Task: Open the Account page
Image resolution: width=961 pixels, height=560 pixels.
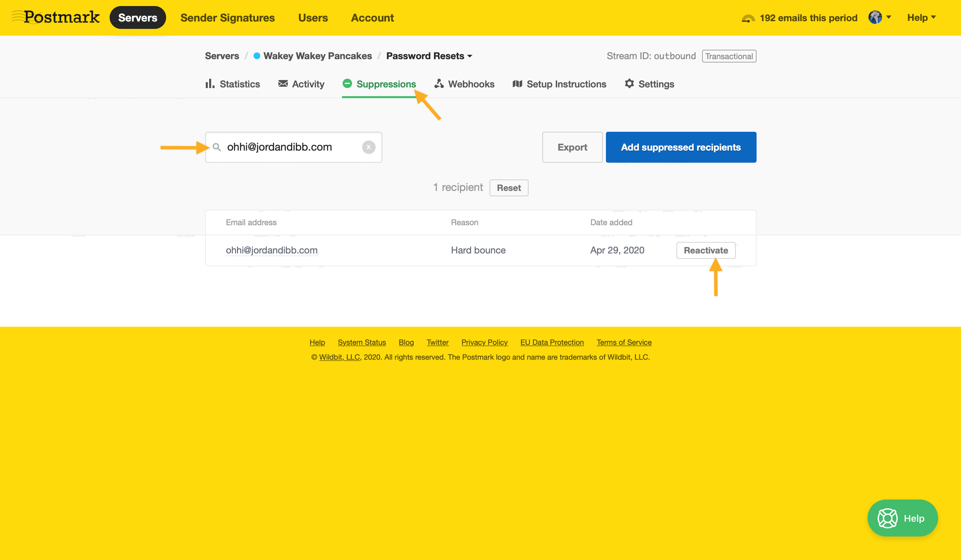Action: point(372,17)
